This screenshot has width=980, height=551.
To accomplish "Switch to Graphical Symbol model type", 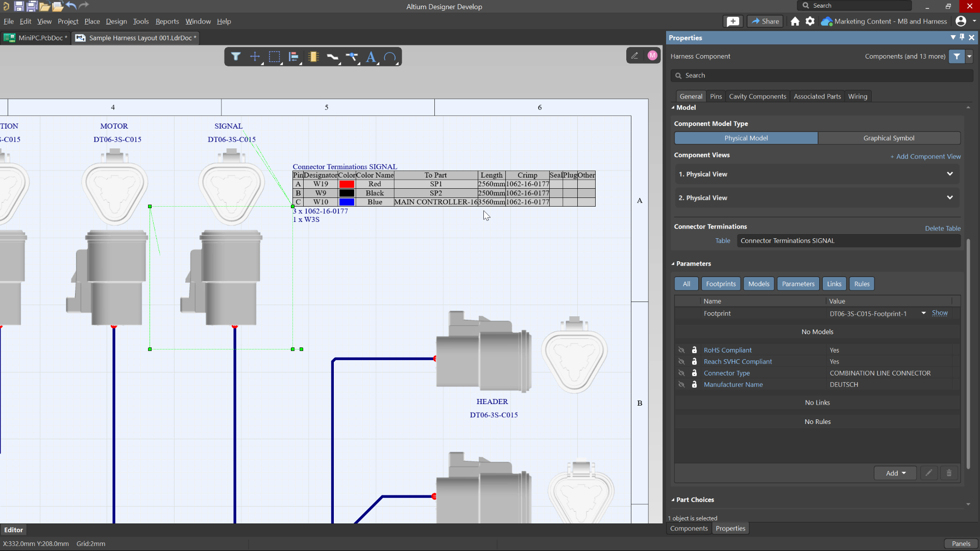I will (x=889, y=138).
